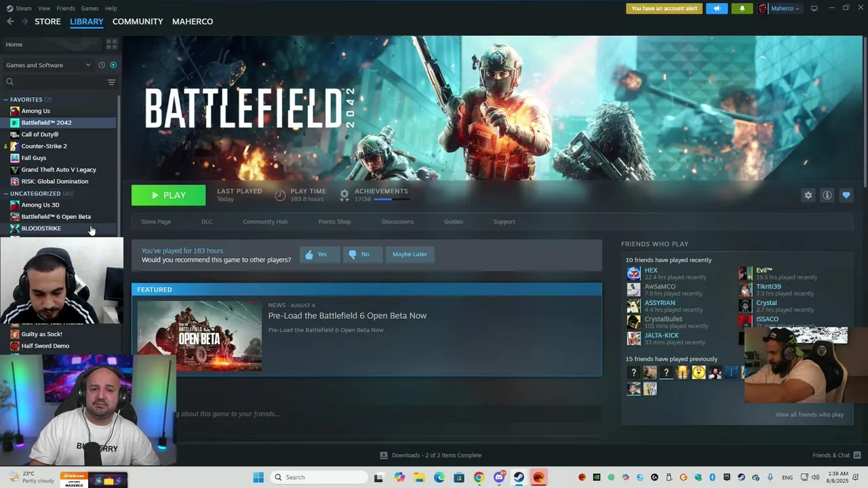Open the Community Hub link

[x=265, y=222]
